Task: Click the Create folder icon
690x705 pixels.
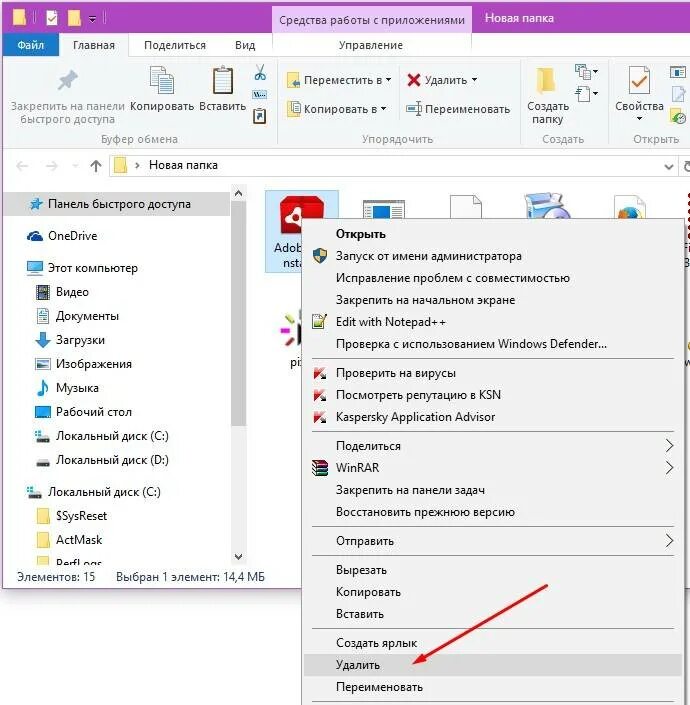Action: (x=547, y=80)
